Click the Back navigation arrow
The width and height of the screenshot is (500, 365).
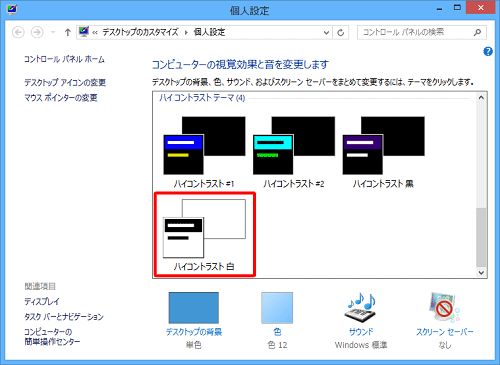pos(18,32)
